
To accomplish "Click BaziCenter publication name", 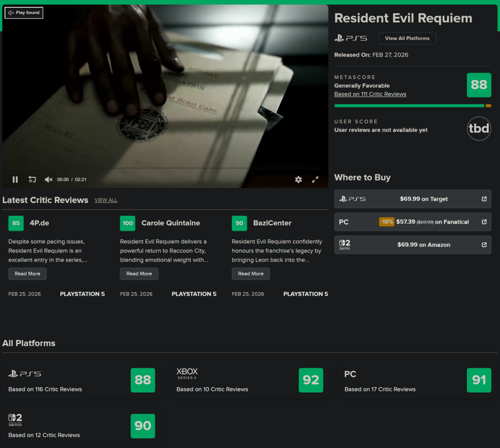I will click(272, 223).
